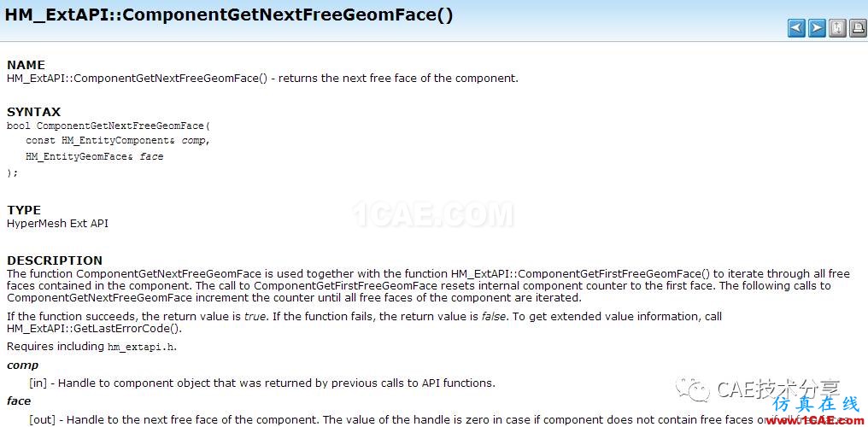Click the TYPE section heading
868x427 pixels.
point(24,210)
